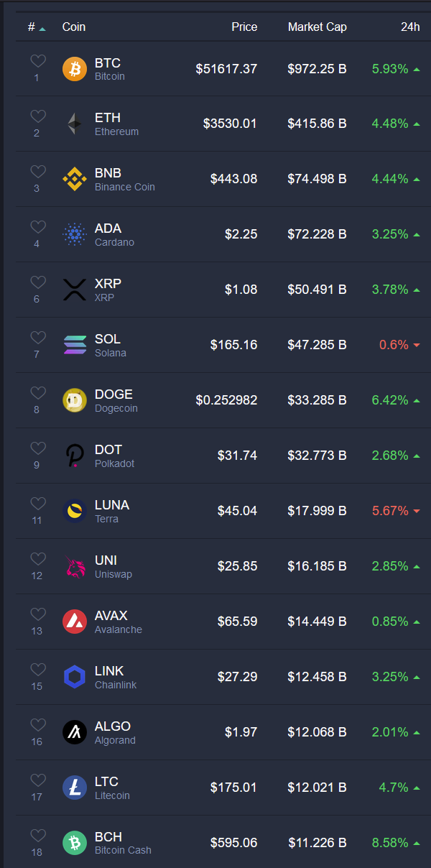The height and width of the screenshot is (868, 431).
Task: Click the Avalanche red logo
Action: [x=75, y=622]
